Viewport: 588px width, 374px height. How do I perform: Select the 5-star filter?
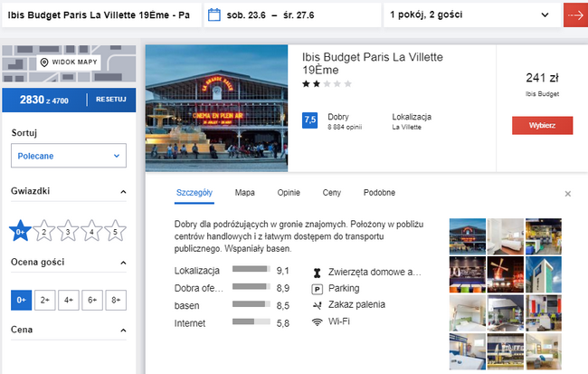(x=115, y=231)
